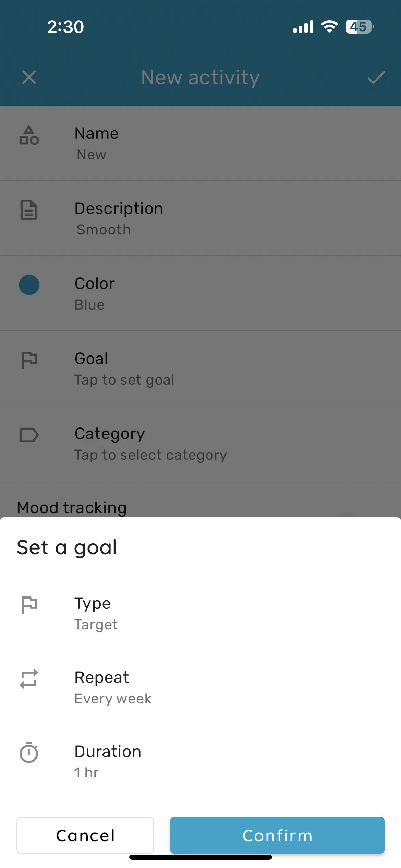The height and width of the screenshot is (868, 401).
Task: Click the Cancel button
Action: pyautogui.click(x=85, y=835)
